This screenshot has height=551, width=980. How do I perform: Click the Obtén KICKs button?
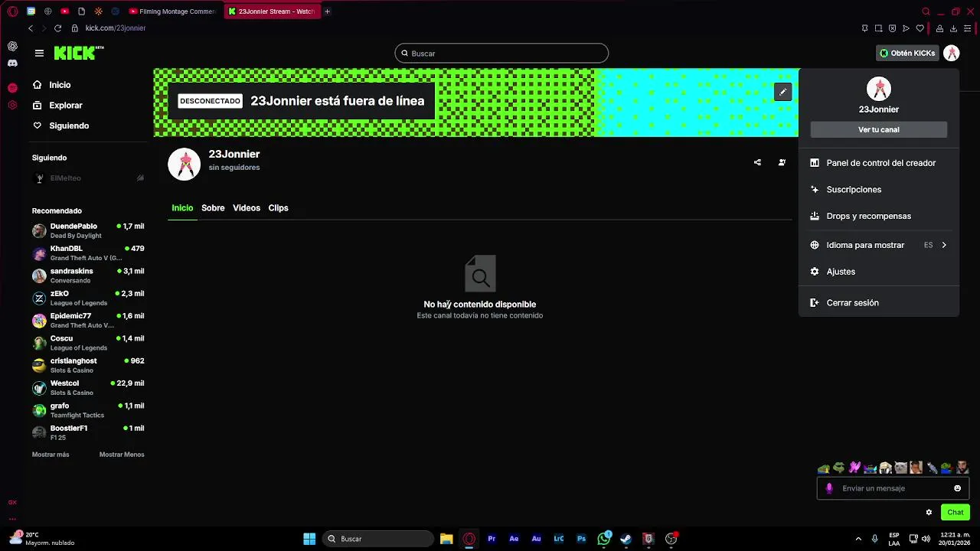907,54
